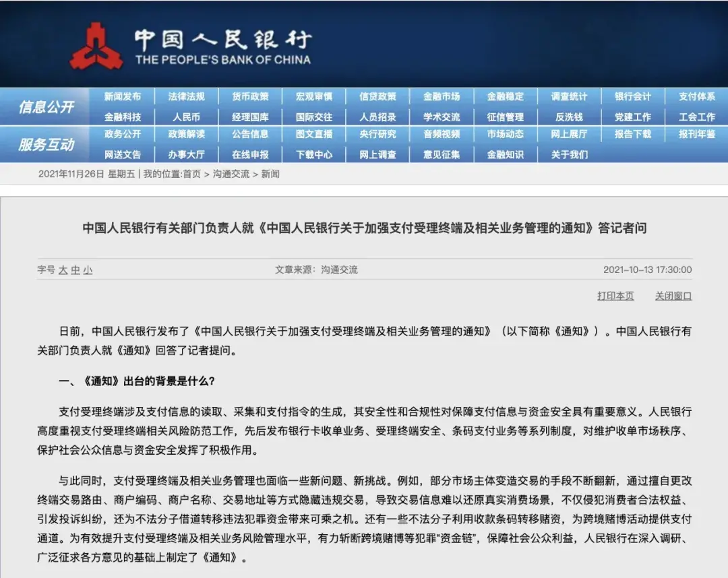This screenshot has width=728, height=578.
Task: Set font size to large 大
Action: pos(63,270)
